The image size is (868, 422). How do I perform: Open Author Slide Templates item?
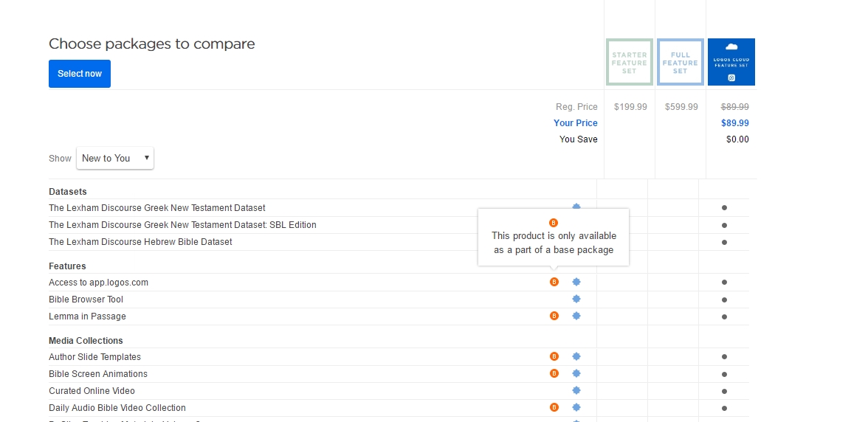(94, 357)
